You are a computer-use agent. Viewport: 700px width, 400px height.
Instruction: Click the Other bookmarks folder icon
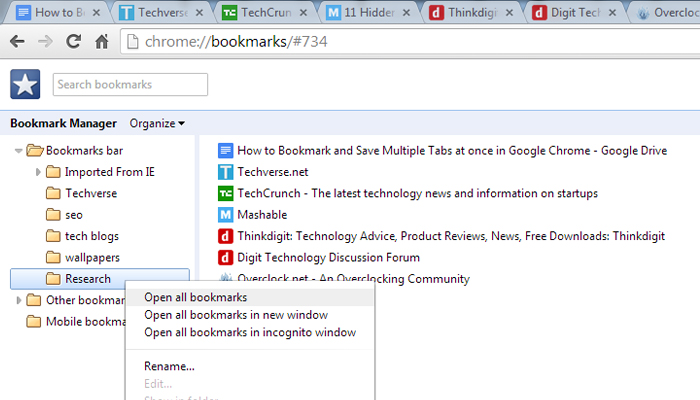[33, 300]
